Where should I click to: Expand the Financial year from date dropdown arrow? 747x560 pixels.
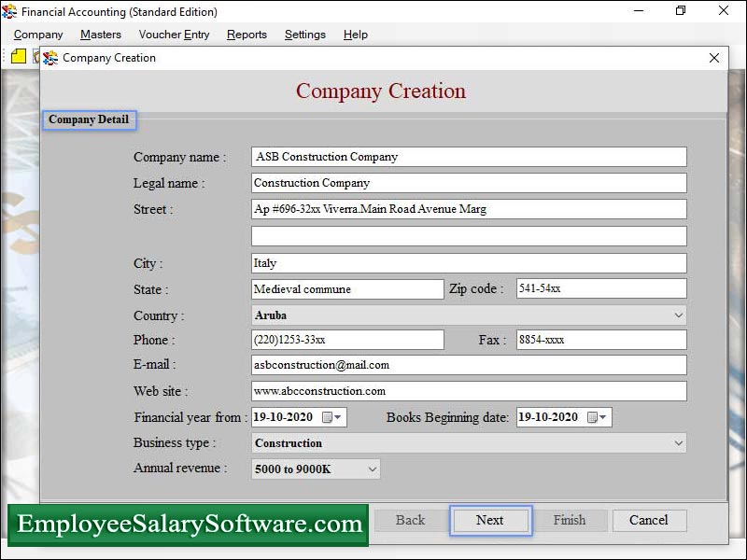pos(339,417)
